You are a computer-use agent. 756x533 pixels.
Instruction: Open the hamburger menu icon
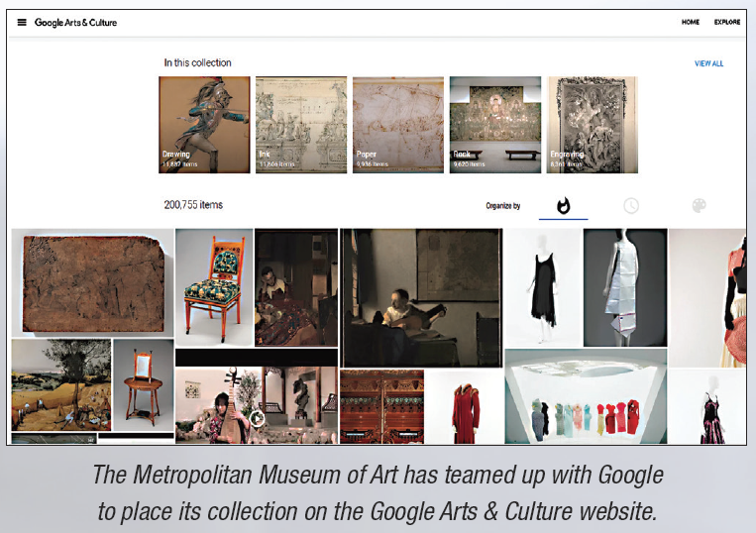22,22
